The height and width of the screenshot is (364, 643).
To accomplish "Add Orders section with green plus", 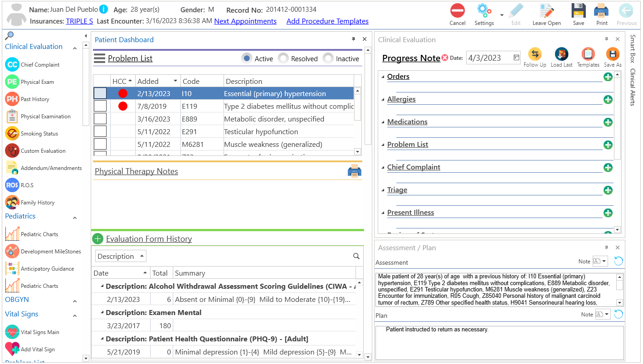I will click(608, 77).
